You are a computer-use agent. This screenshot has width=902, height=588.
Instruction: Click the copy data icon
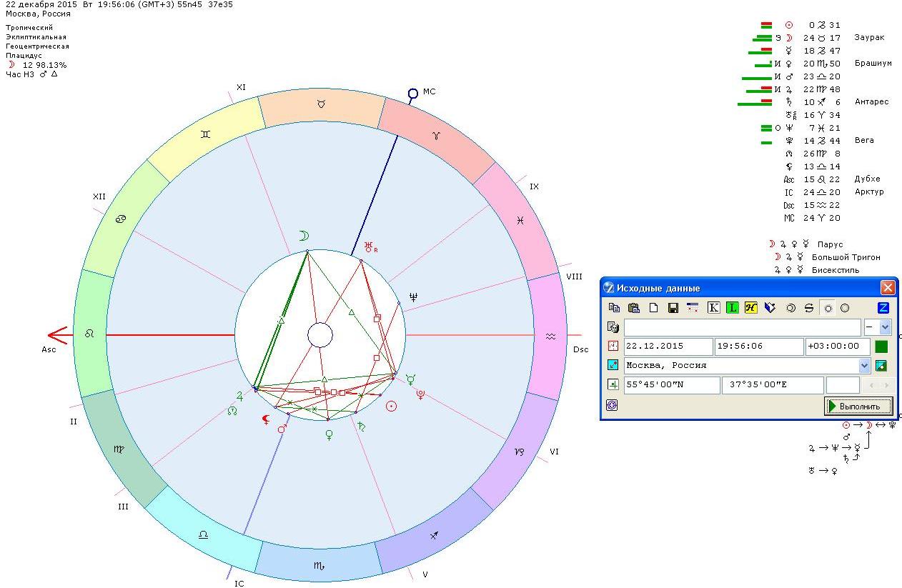(x=614, y=308)
